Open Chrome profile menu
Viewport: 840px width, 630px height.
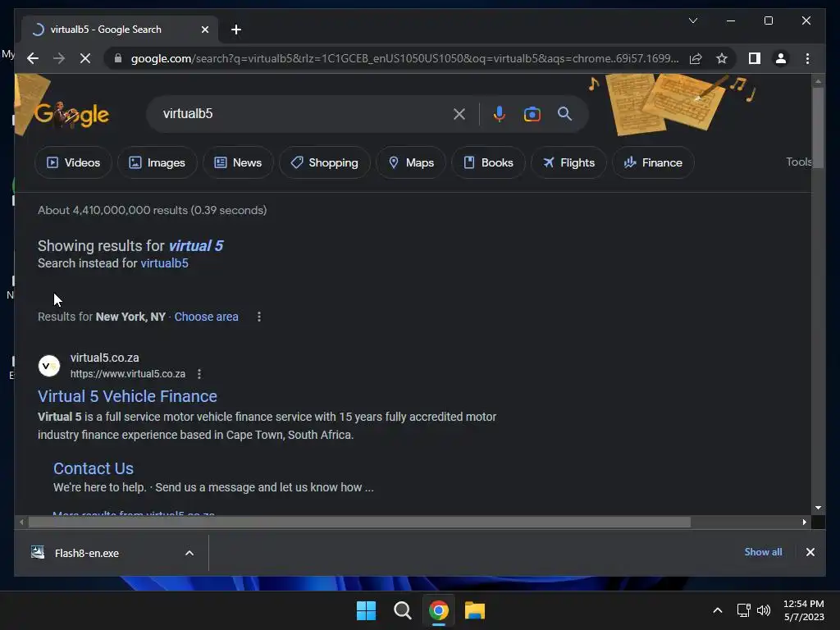781,58
